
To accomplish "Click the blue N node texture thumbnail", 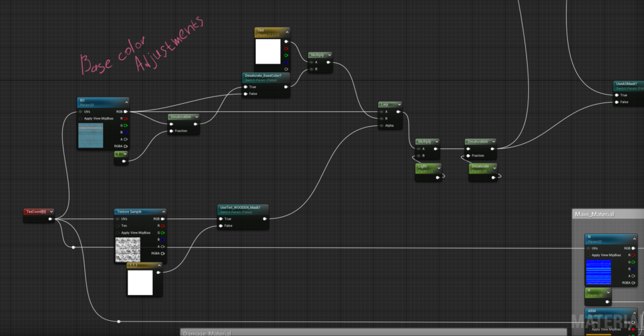I will pyautogui.click(x=599, y=272).
